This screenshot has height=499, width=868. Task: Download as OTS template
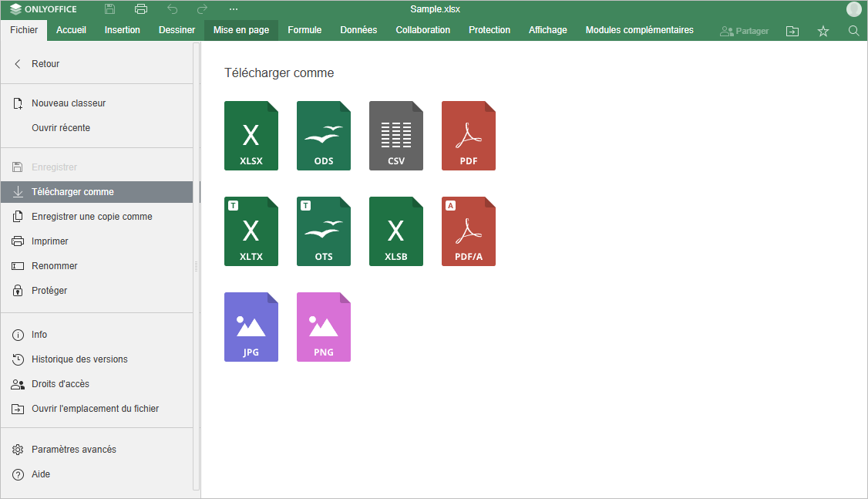pyautogui.click(x=323, y=231)
